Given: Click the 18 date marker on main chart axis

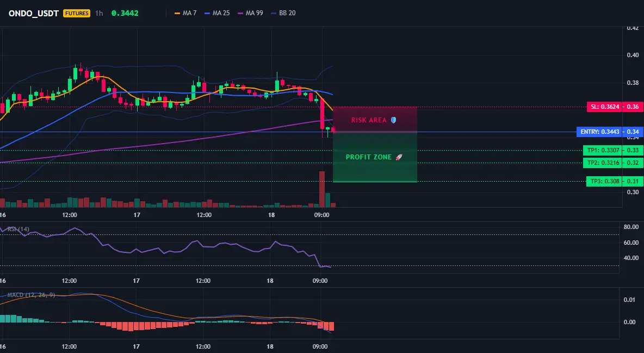Looking at the screenshot, I should click(271, 215).
